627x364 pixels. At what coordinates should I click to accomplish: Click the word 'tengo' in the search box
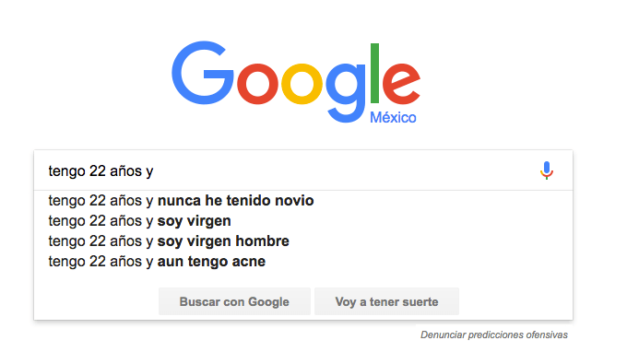(x=66, y=171)
